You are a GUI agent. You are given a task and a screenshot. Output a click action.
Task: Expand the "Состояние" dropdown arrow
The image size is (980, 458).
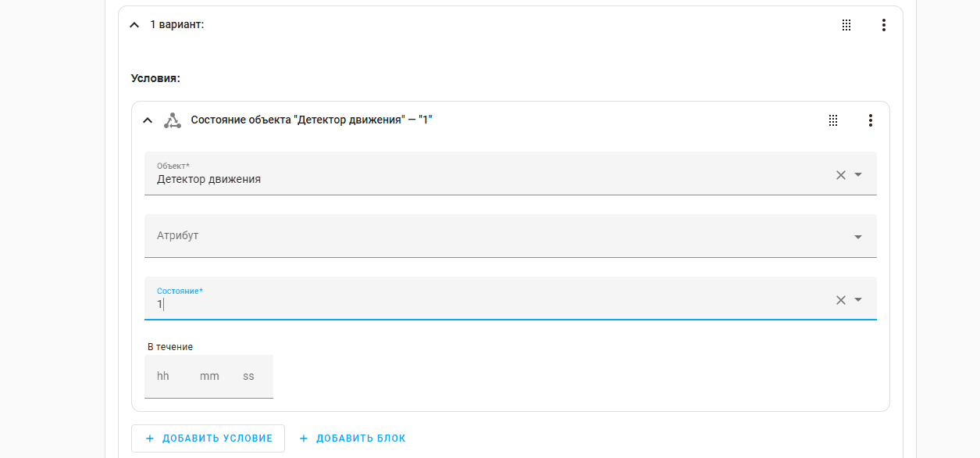tap(858, 299)
